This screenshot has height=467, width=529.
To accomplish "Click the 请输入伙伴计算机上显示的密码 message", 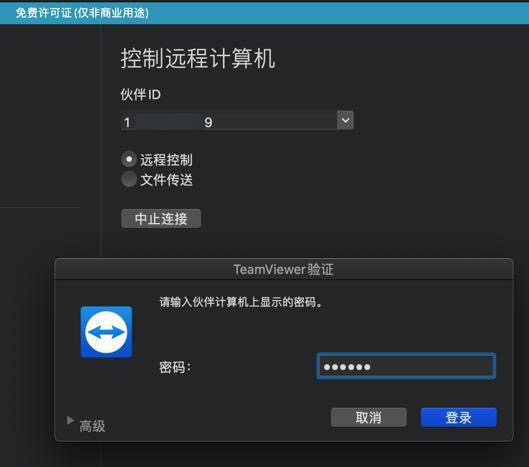I will [x=241, y=302].
